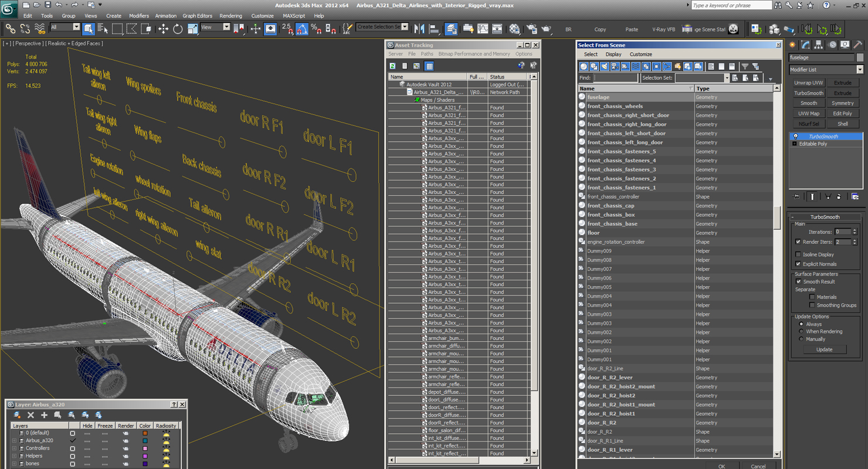This screenshot has width=868, height=469.
Task: Select the When Rendering update option
Action: (x=801, y=332)
